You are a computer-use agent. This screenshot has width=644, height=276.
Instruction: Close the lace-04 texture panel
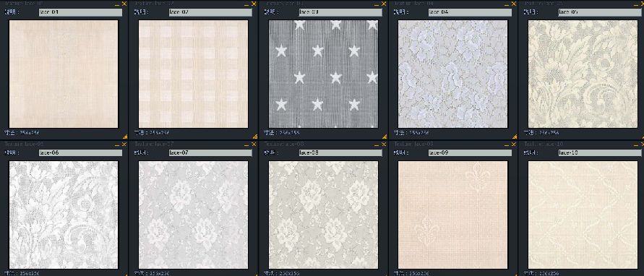tap(513, 4)
